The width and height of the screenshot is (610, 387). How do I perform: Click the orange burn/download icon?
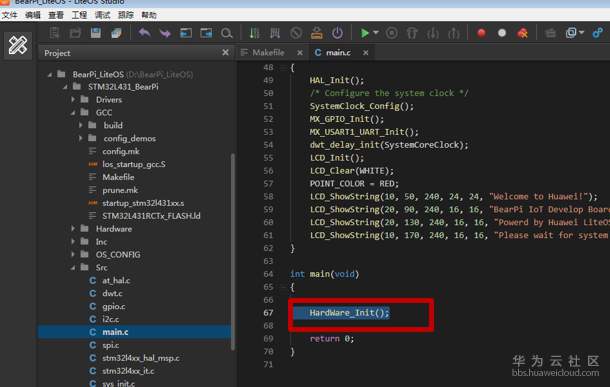pyautogui.click(x=317, y=33)
